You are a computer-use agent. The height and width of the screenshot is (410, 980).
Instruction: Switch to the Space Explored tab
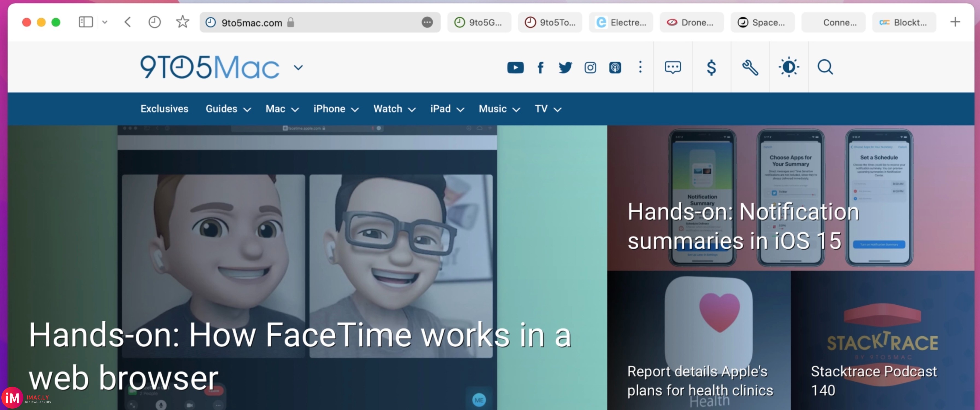[762, 22]
